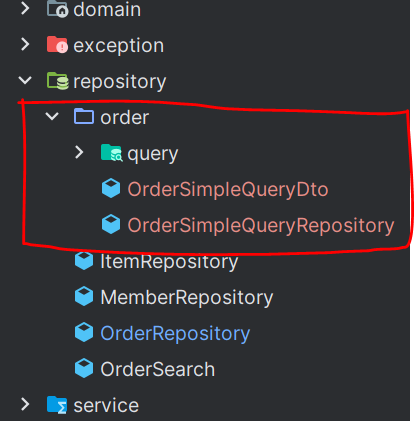Select the exception package label
The image size is (414, 421).
tap(119, 46)
